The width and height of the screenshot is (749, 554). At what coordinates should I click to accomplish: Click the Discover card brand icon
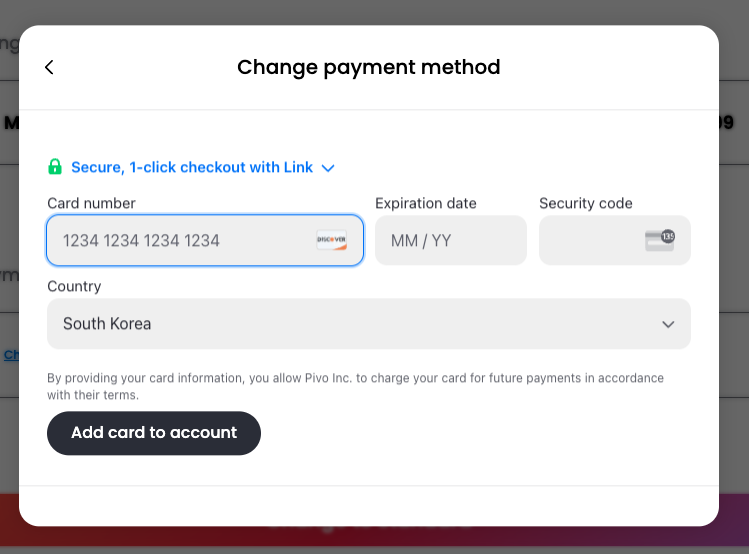click(x=332, y=240)
